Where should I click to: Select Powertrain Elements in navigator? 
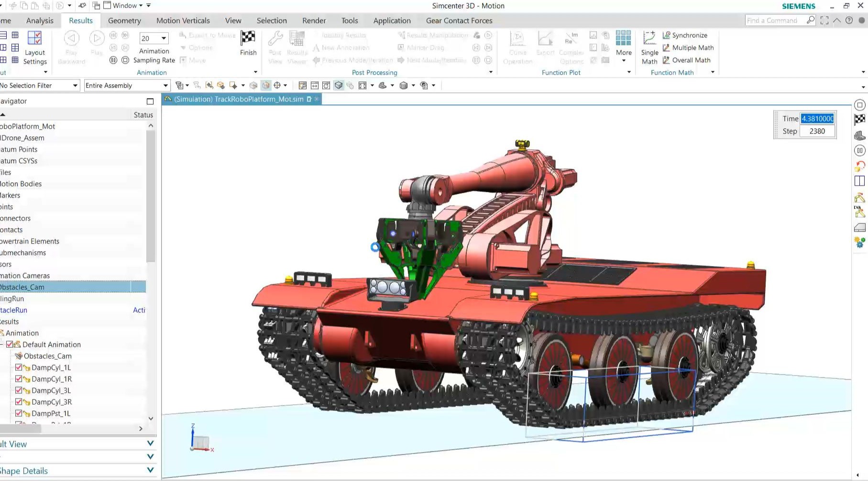point(30,241)
